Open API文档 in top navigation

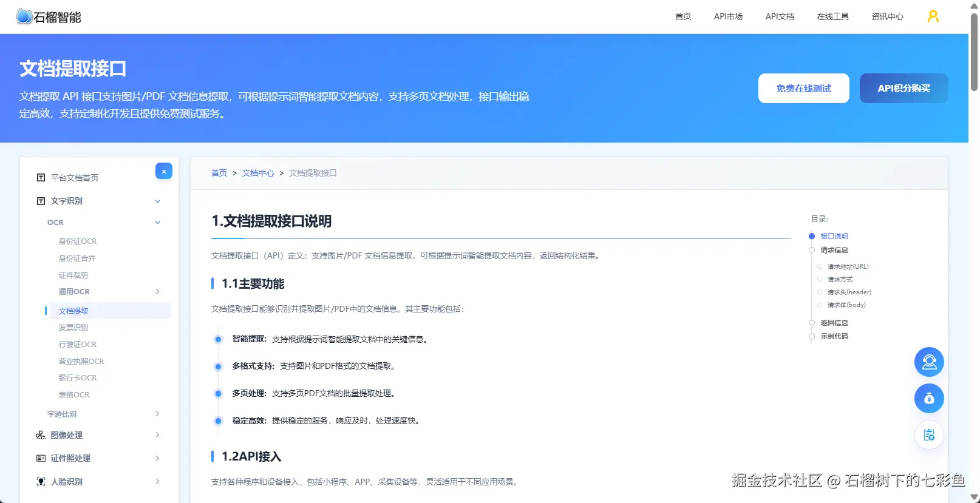click(780, 16)
